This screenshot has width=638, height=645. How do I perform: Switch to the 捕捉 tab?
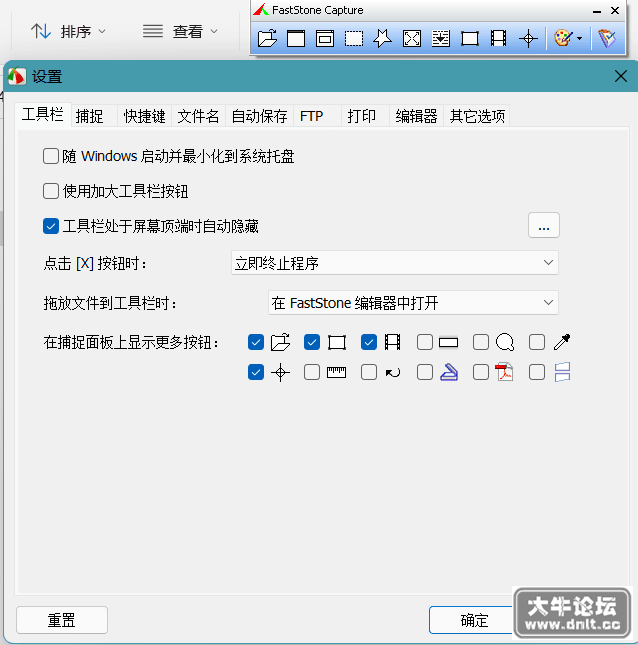tap(90, 116)
